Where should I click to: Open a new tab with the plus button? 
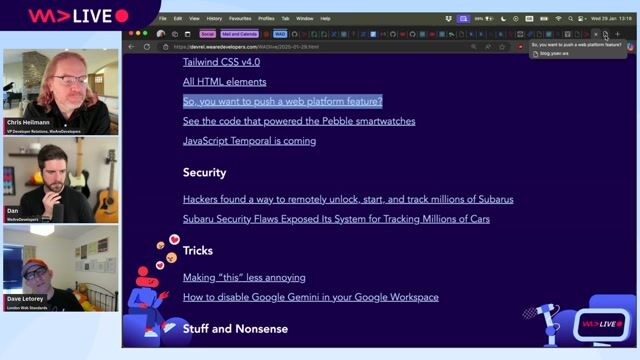[x=618, y=34]
